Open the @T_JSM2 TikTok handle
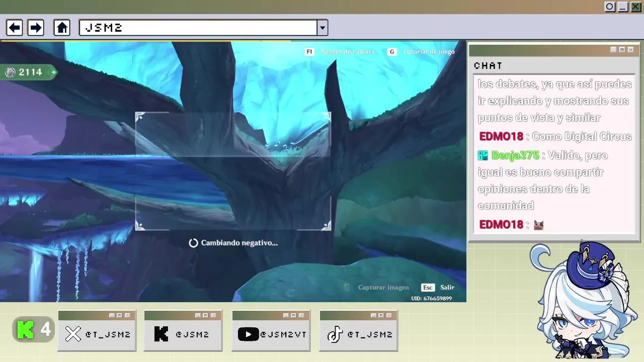Image resolution: width=644 pixels, height=362 pixels. coord(370,334)
